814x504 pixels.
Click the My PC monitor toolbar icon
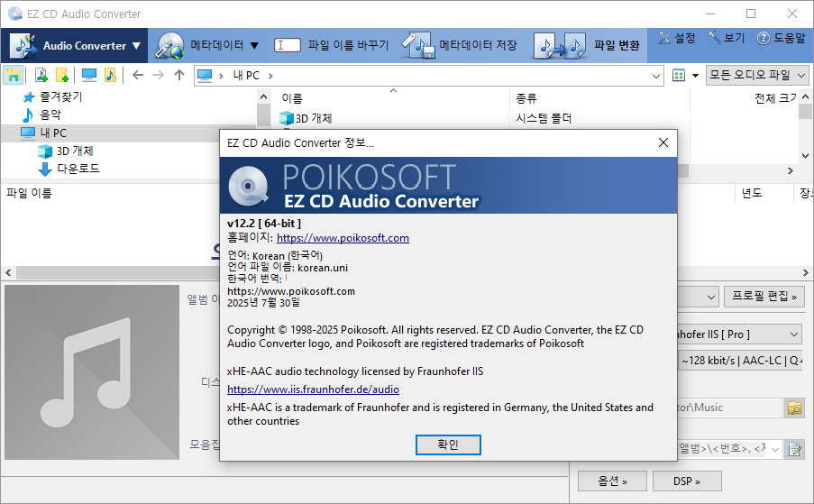click(89, 75)
